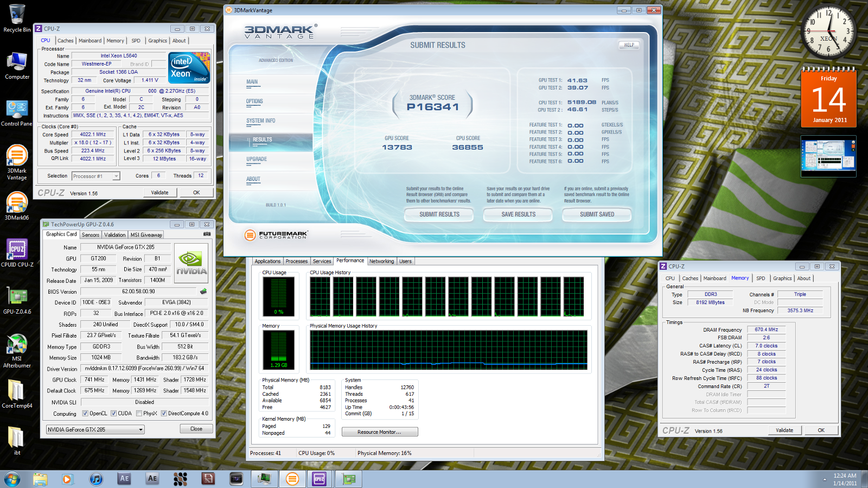Click SUBMIT RESULTS button in 3DMark Vantage
The image size is (868, 488).
[x=439, y=214]
